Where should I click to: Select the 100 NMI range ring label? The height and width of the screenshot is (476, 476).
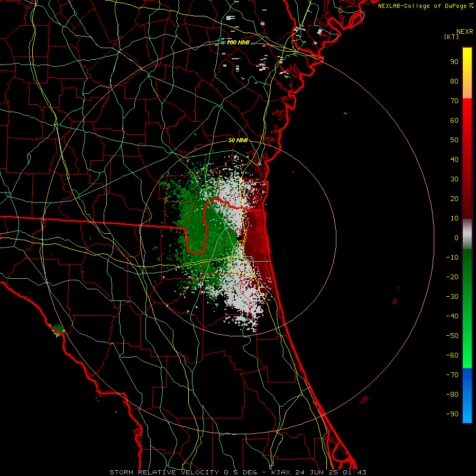(238, 42)
